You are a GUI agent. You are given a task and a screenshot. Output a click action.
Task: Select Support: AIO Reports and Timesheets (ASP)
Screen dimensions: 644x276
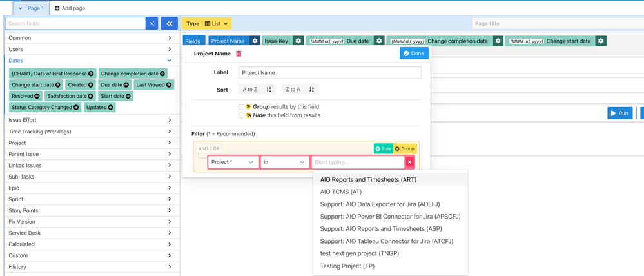tap(390, 229)
